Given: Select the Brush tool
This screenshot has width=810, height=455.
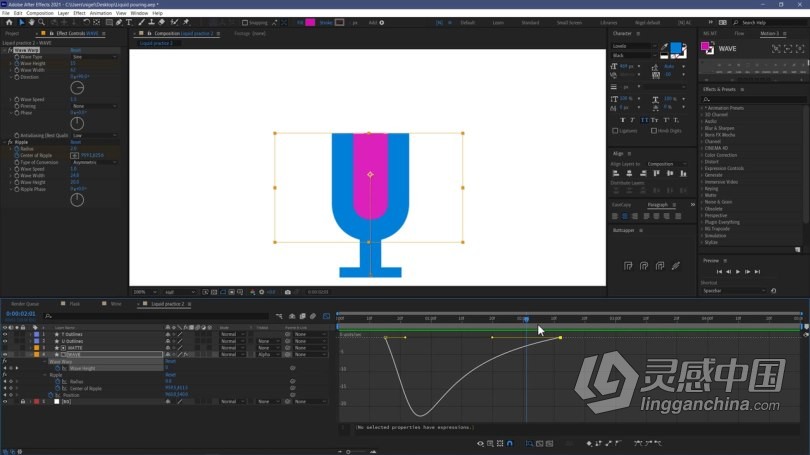Looking at the screenshot, I should 142,23.
